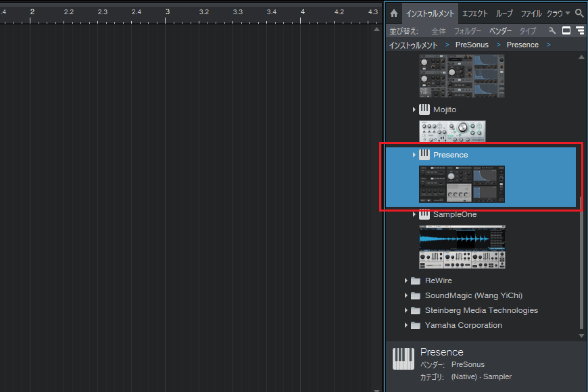This screenshot has width=588, height=392.
Task: Expand the SoundMagic (Wang YiChi) folder
Action: (x=406, y=295)
